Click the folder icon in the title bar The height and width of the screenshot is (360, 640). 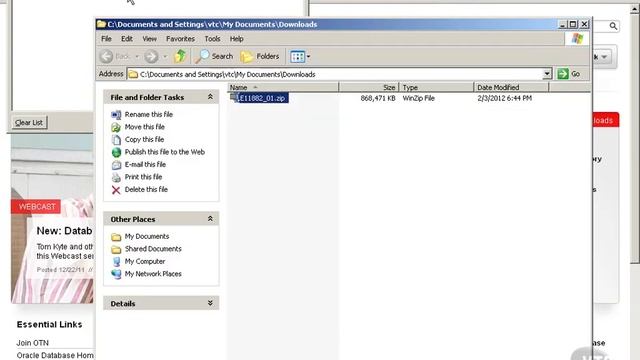click(x=101, y=24)
